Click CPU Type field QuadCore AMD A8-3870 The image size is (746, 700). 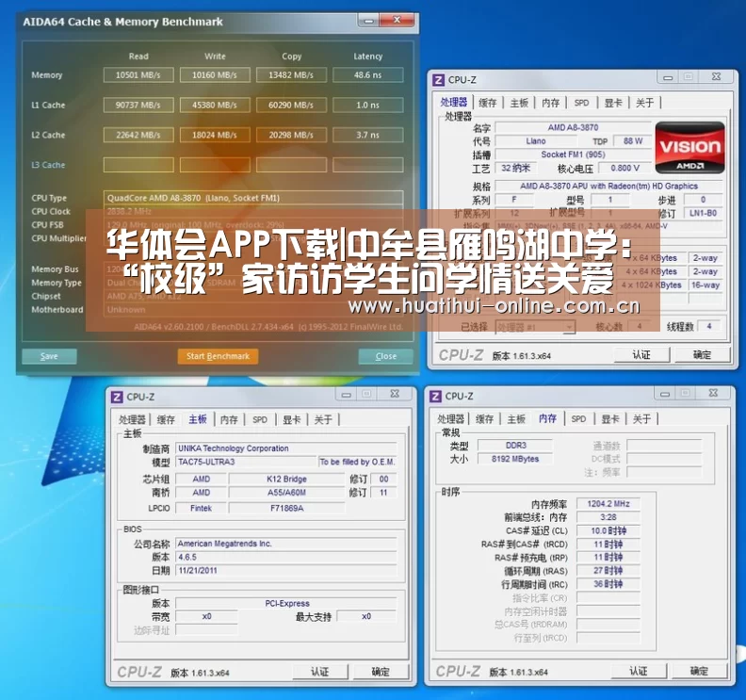coord(253,198)
